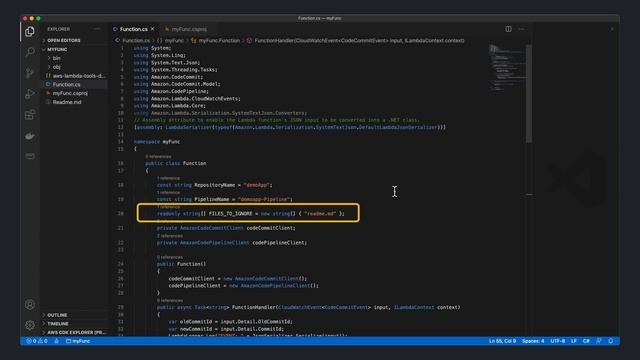The width and height of the screenshot is (640, 360).
Task: Click FILES_TO_IGNORE on line 20
Action: 231,213
